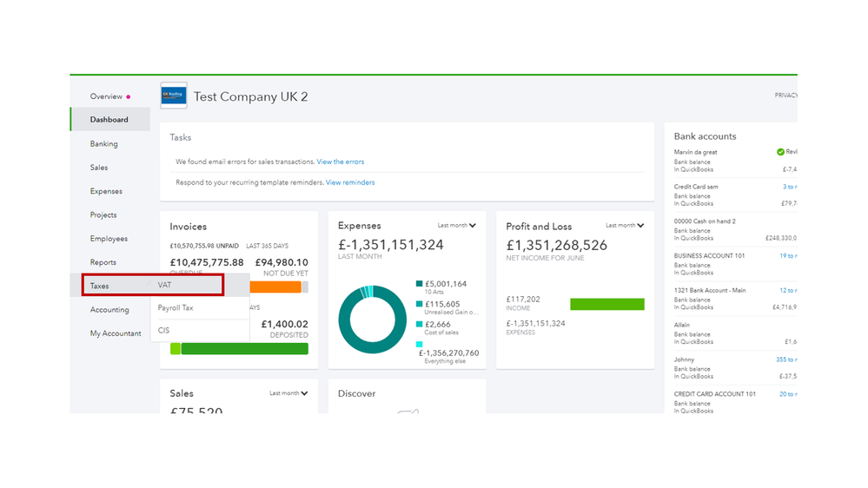Screen dimensions: 868x488
Task: Click the teal 10 Arts legend square
Action: point(420,284)
